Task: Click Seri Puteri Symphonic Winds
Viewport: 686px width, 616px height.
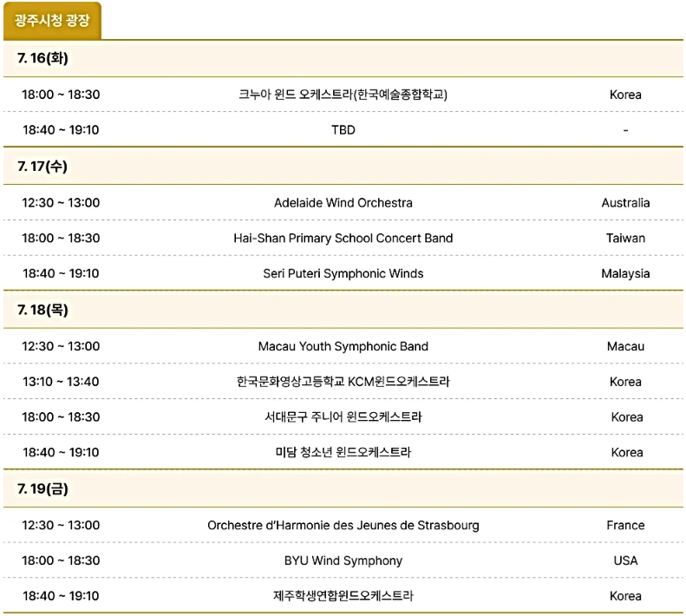Action: tap(343, 273)
